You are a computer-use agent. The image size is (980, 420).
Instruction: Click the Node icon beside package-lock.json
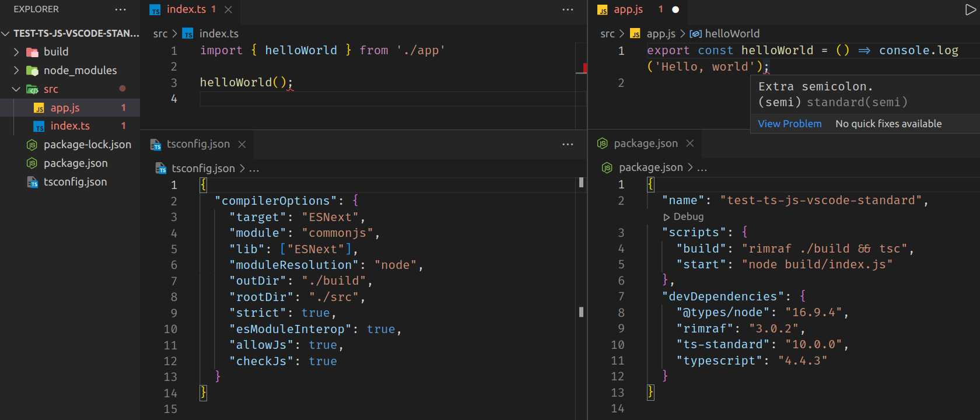point(33,145)
